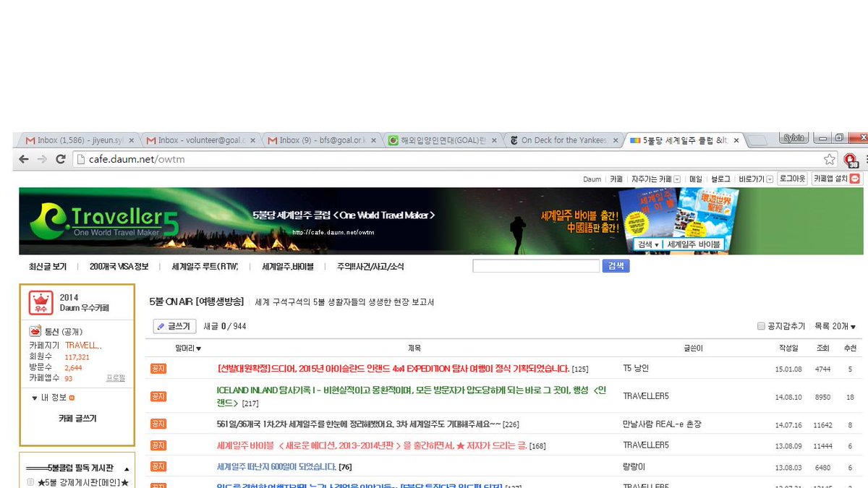868x488 pixels.
Task: Collapse the 5불클럽 필독 게시판 section
Action: [x=127, y=468]
